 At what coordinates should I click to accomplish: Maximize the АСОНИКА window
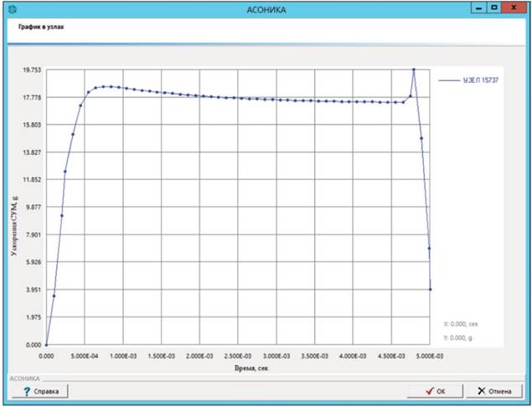tap(494, 7)
